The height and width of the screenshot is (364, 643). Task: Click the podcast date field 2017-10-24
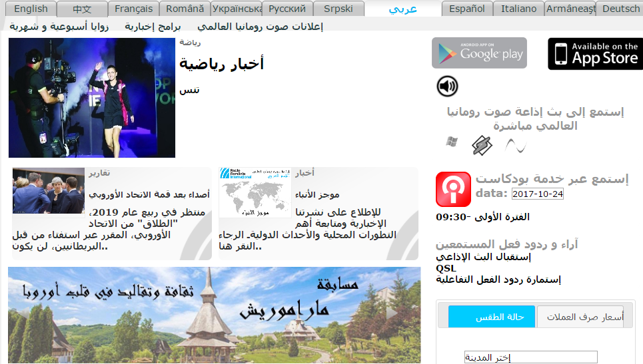tap(538, 194)
